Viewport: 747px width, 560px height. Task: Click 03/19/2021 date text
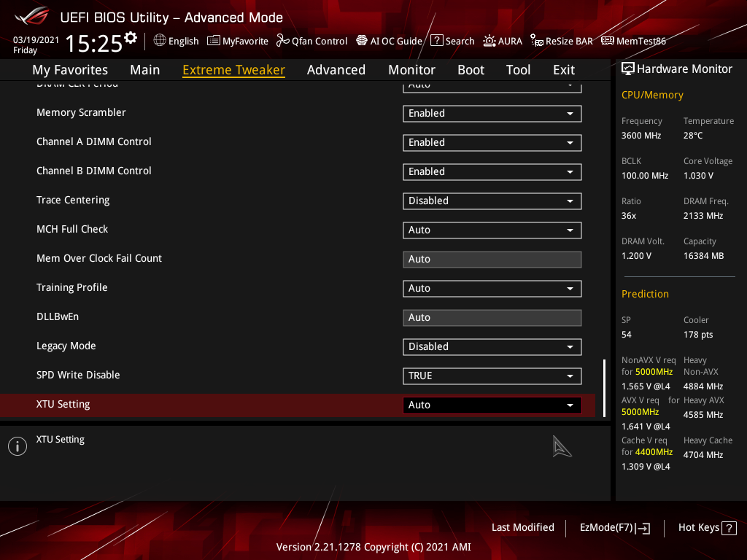coord(36,39)
